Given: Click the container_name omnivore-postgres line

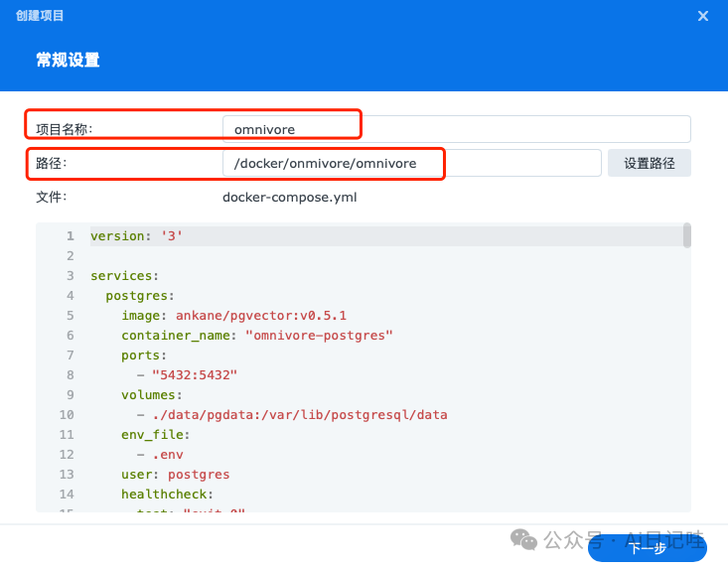Looking at the screenshot, I should pyautogui.click(x=257, y=336).
